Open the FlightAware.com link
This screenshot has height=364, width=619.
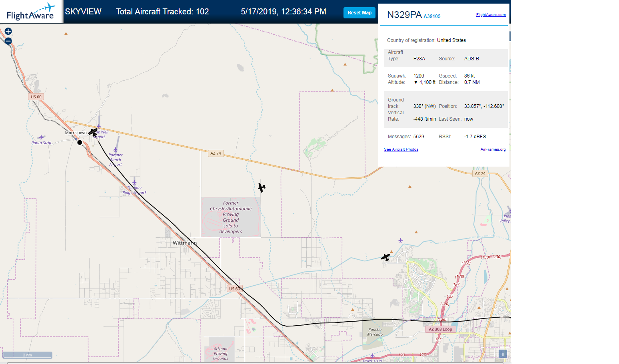491,15
